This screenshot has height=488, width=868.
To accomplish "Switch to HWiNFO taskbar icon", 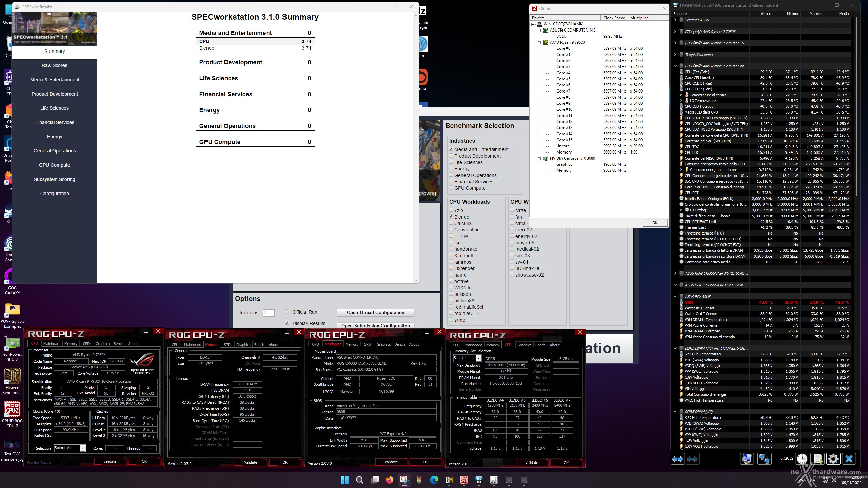I will (x=479, y=480).
